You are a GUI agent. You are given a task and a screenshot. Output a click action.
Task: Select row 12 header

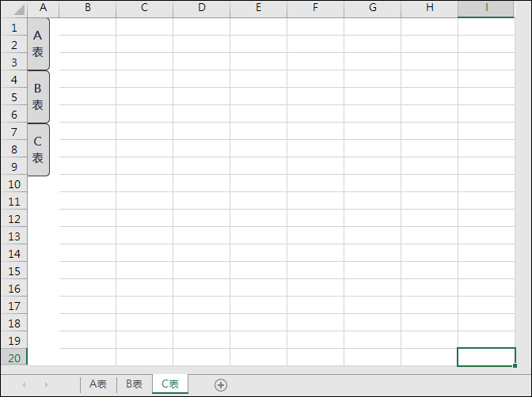pos(14,219)
